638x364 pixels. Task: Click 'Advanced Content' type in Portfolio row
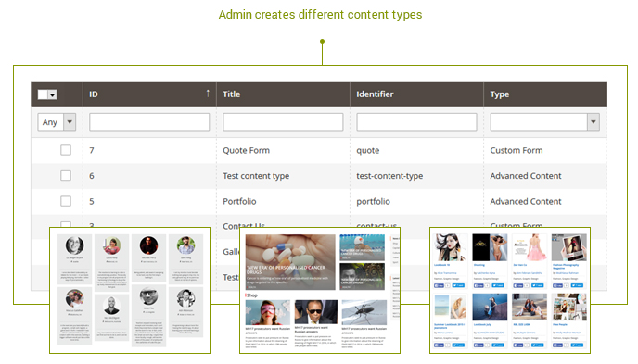(526, 202)
